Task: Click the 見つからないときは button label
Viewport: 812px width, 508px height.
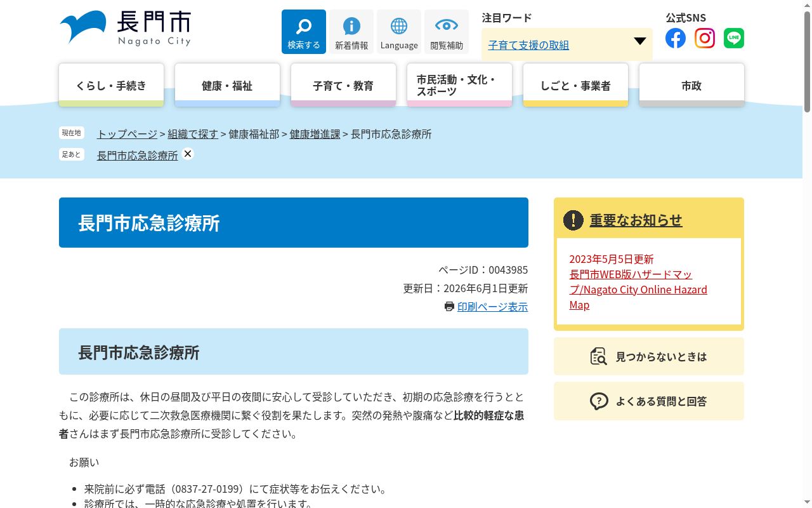Action: [661, 357]
